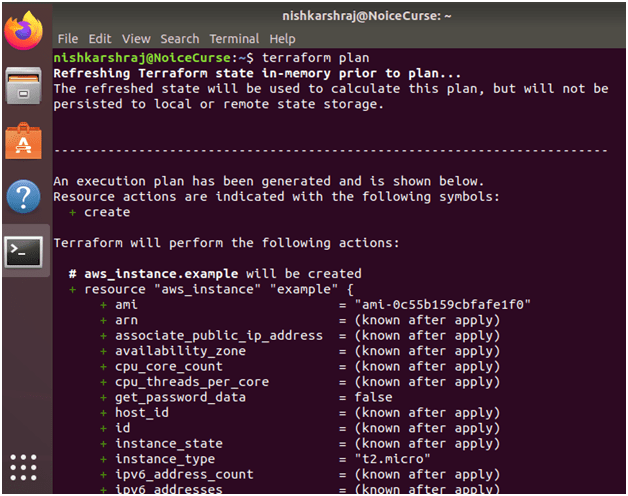628x496 pixels.
Task: Open the Edit menu
Action: click(100, 39)
